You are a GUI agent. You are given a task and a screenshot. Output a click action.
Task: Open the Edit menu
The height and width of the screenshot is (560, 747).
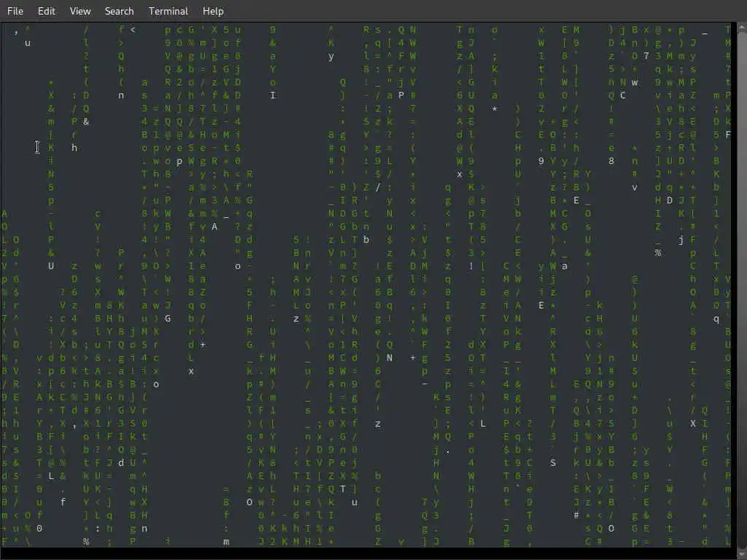46,11
